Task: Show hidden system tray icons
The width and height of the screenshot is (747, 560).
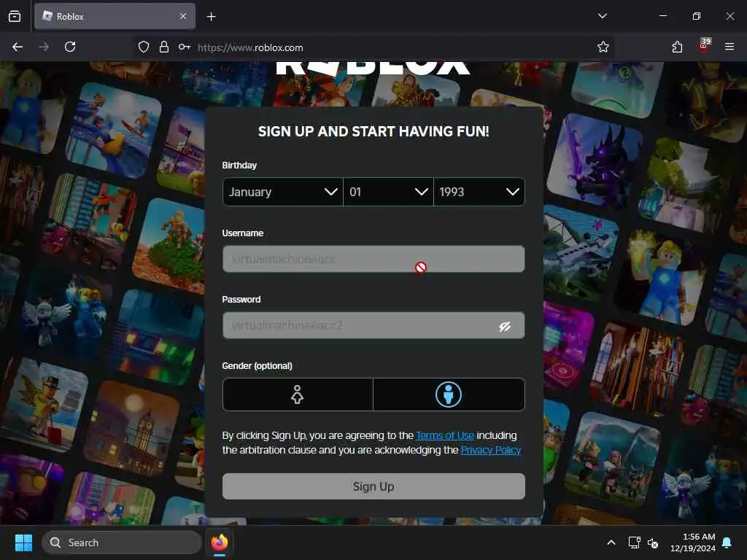Action: [611, 542]
